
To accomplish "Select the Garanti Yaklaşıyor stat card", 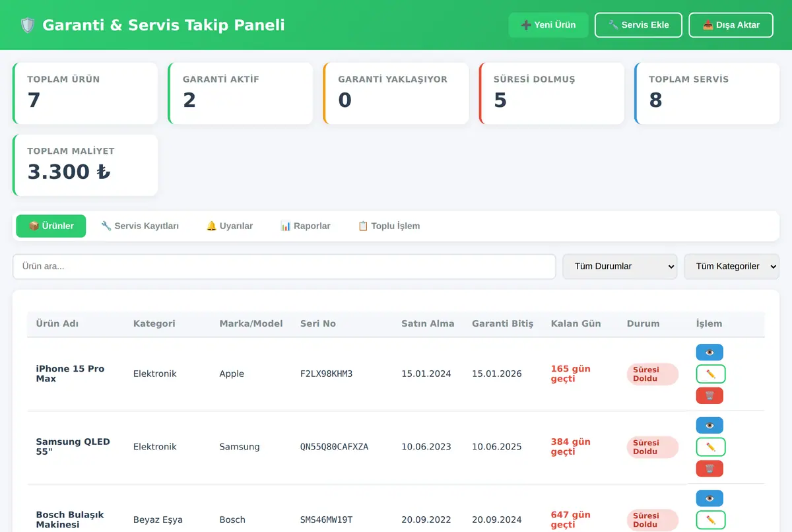I will click(396, 93).
